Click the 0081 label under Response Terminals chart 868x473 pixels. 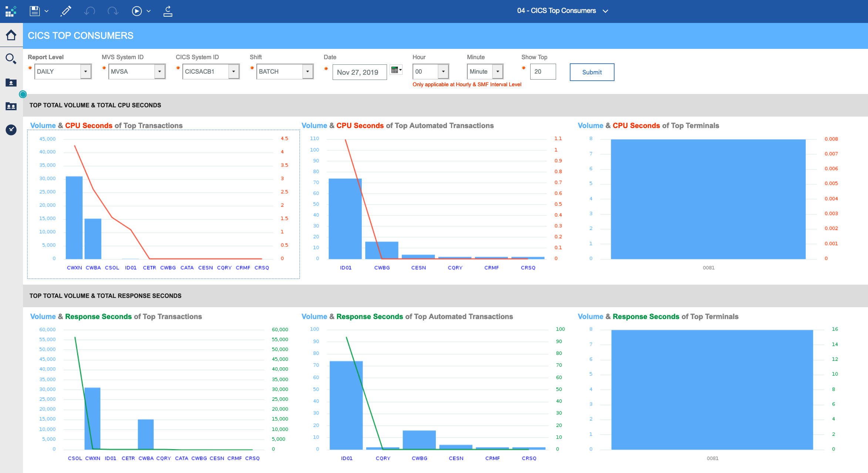(x=712, y=458)
